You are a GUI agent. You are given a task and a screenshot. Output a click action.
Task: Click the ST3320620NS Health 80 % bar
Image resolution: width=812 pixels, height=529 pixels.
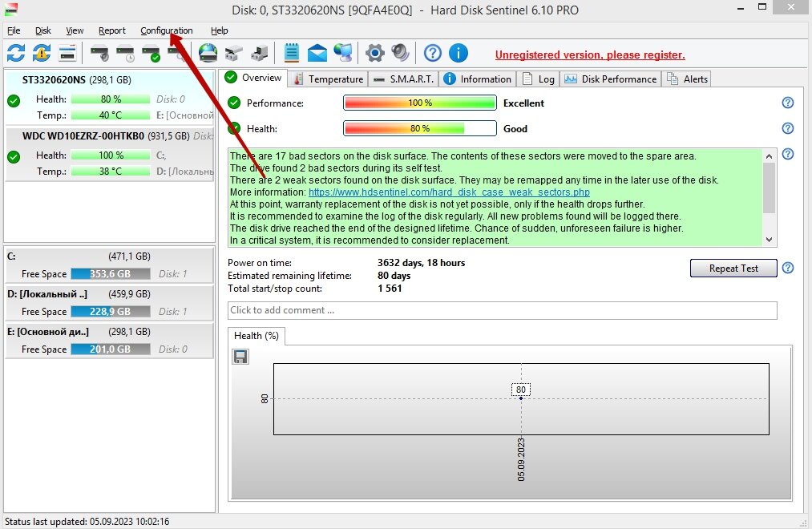pos(111,99)
